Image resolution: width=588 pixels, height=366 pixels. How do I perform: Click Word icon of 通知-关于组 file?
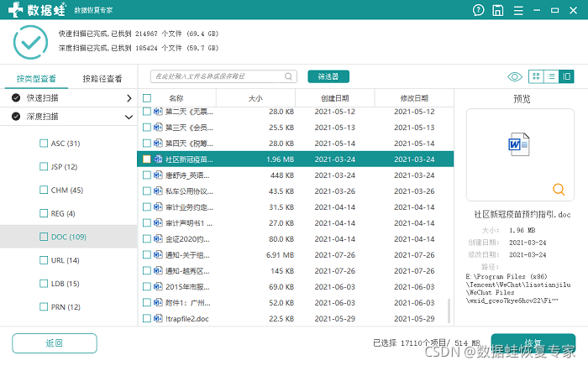[x=158, y=254]
